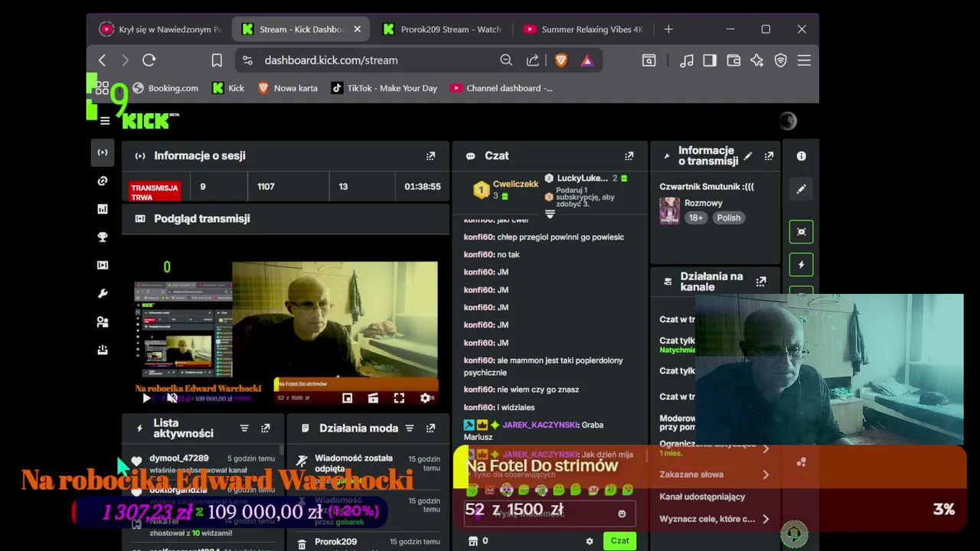This screenshot has width=980, height=551.
Task: Click Brave Shields lion icon
Action: 561,60
